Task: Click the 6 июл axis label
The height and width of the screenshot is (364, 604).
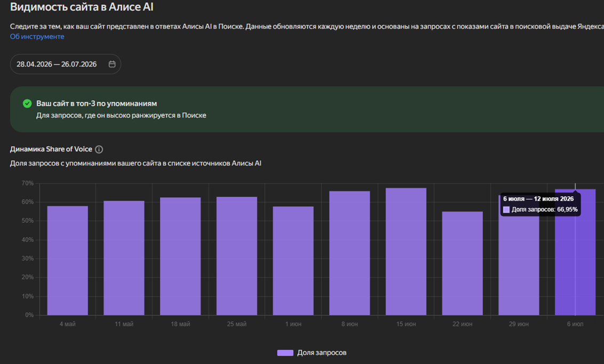Action: point(575,325)
